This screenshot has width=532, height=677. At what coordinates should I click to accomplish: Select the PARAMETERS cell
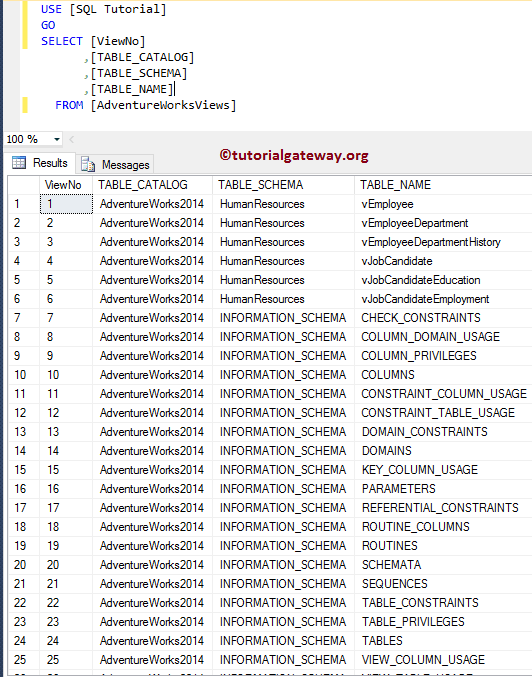pos(443,489)
